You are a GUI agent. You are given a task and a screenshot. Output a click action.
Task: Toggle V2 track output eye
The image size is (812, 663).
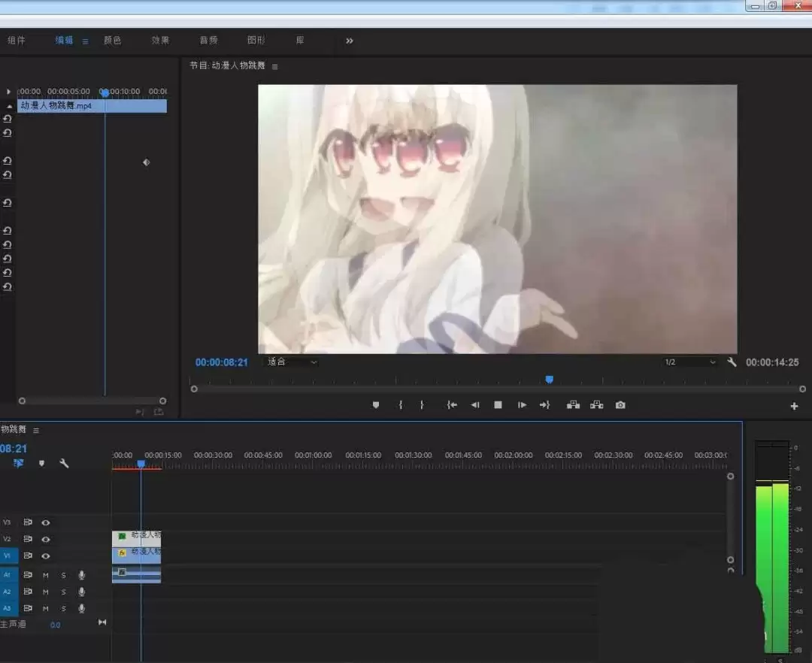46,539
